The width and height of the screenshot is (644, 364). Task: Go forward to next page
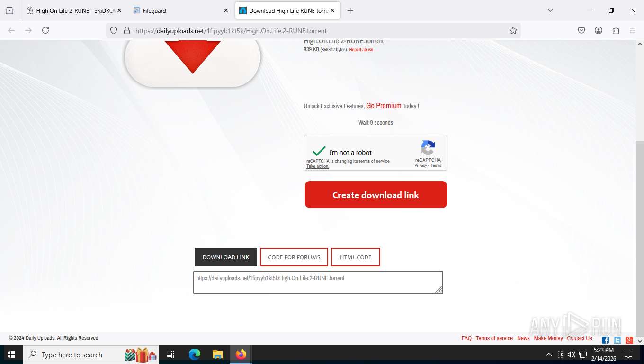28,30
